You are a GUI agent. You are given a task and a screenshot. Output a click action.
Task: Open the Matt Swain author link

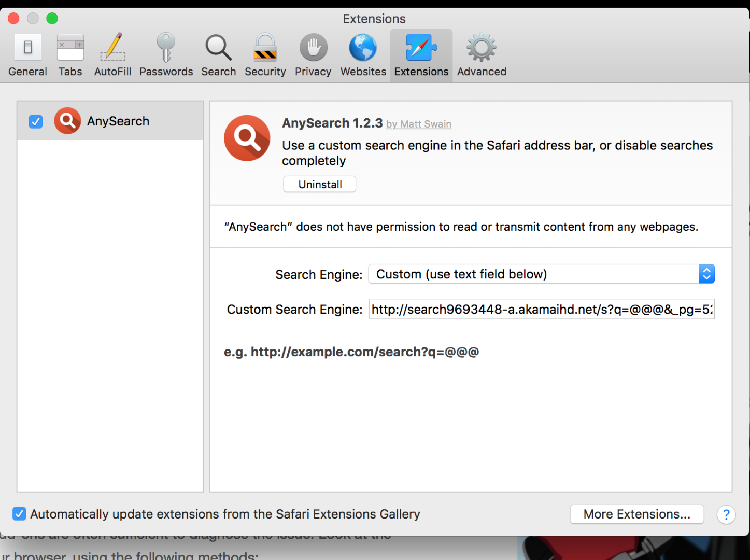419,124
